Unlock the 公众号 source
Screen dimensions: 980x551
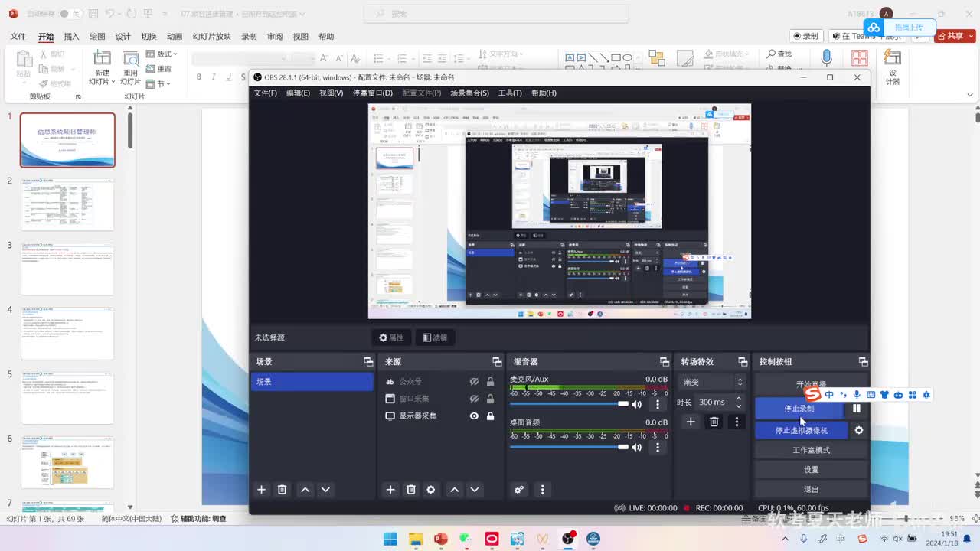tap(490, 381)
